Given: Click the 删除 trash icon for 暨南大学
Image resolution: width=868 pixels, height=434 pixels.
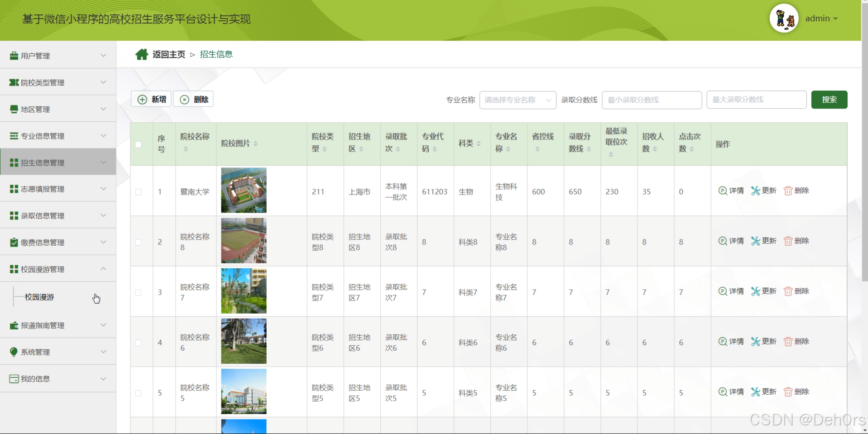Looking at the screenshot, I should click(x=788, y=191).
